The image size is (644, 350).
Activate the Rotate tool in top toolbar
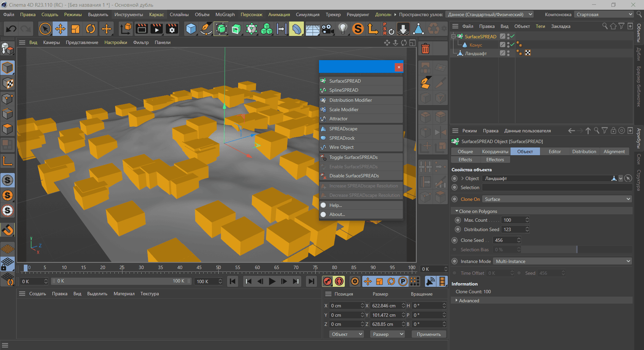[91, 29]
